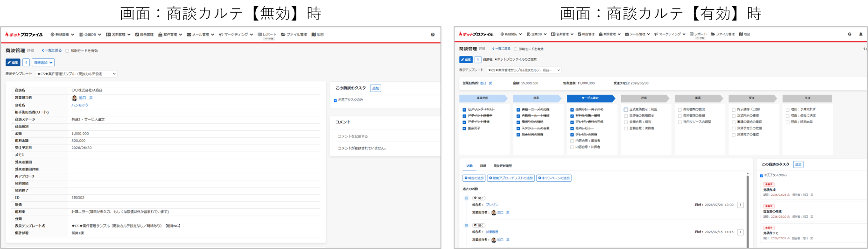Select 受注 stage header
The image size is (868, 249).
pos(752,98)
